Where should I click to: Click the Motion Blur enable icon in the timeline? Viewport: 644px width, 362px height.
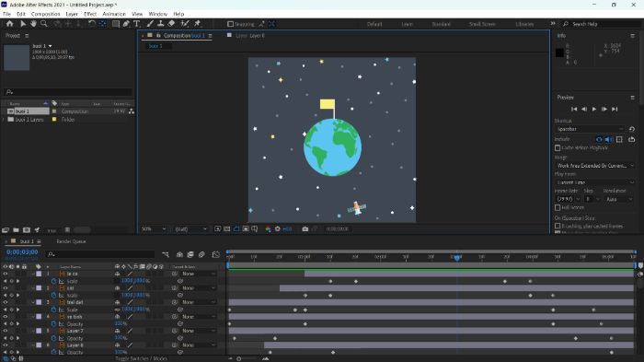point(201,254)
